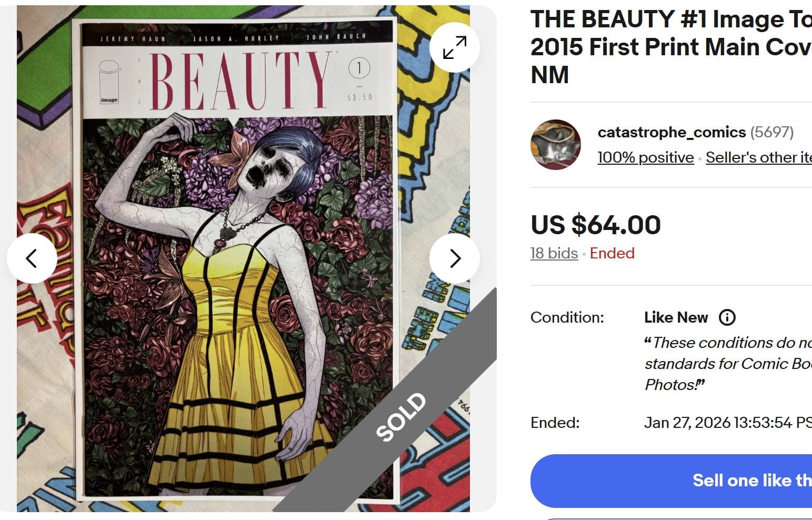Image resolution: width=812 pixels, height=520 pixels.
Task: Click the Jan 27, 2026 end date
Action: (x=727, y=423)
